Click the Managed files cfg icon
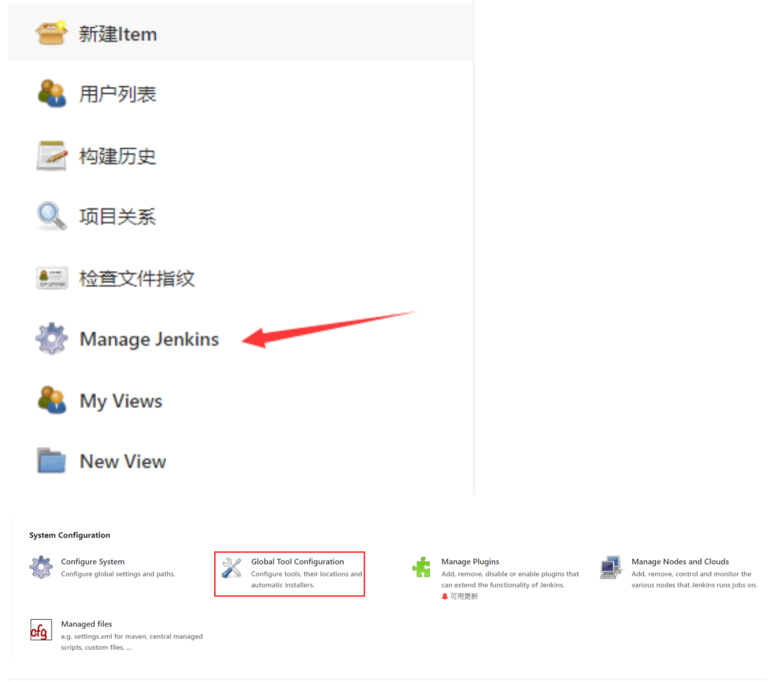Image resolution: width=784 pixels, height=682 pixels. pyautogui.click(x=41, y=630)
